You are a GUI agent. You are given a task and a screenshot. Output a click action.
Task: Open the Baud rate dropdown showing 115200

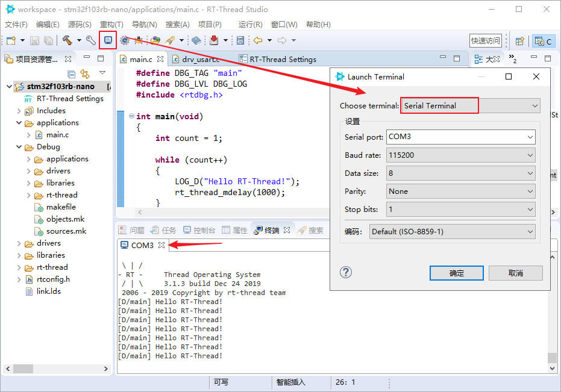click(x=460, y=155)
